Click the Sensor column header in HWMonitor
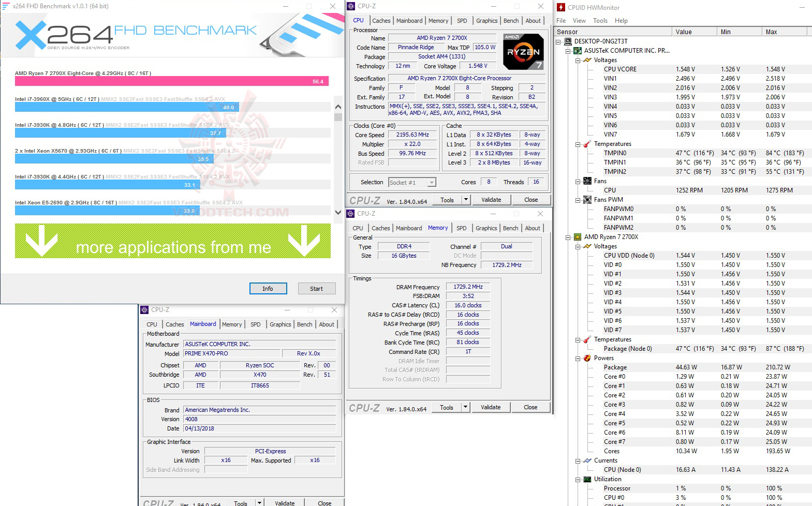The height and width of the screenshot is (506, 812). pos(613,32)
